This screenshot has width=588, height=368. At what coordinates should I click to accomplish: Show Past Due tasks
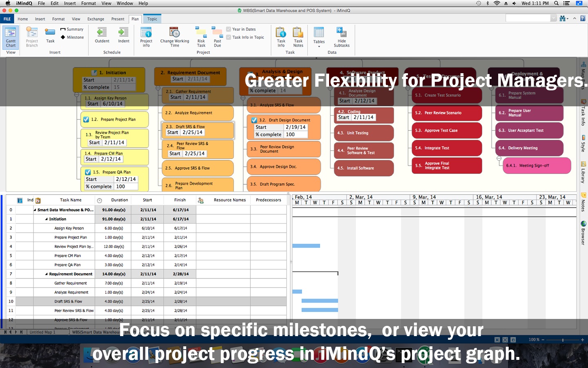click(x=217, y=37)
